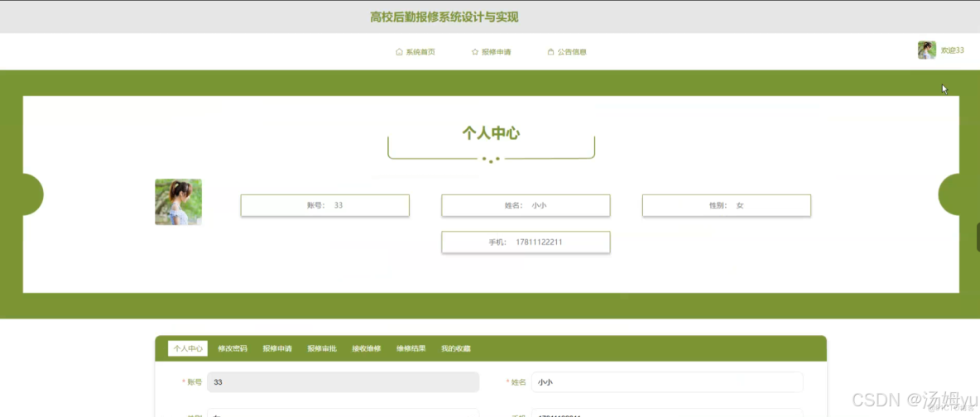This screenshot has height=417, width=980.
Task: Click the home icon beside 系统首页
Action: point(400,52)
